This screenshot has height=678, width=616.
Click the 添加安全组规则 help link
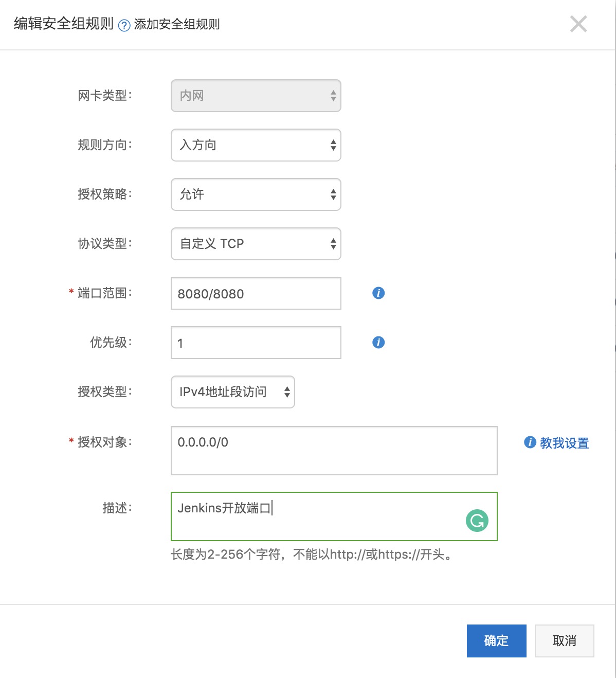pyautogui.click(x=177, y=24)
